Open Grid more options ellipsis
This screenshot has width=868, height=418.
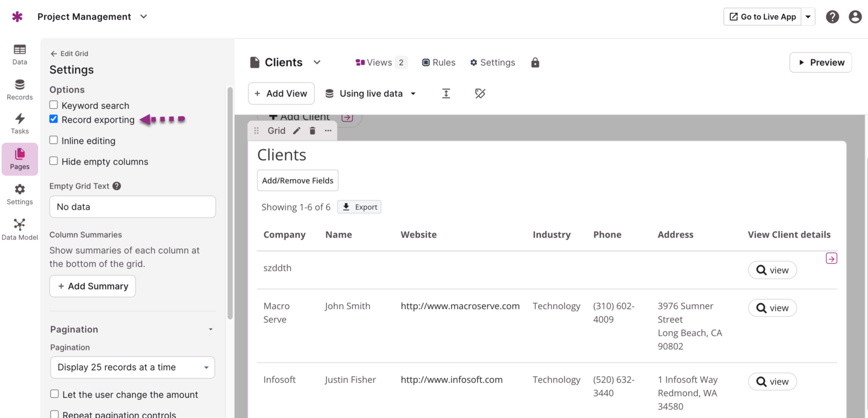(x=328, y=131)
